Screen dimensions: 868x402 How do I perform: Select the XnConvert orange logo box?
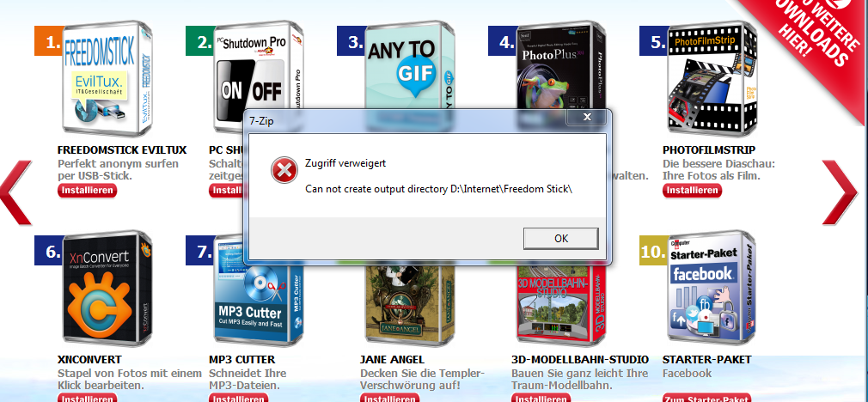coord(107,289)
